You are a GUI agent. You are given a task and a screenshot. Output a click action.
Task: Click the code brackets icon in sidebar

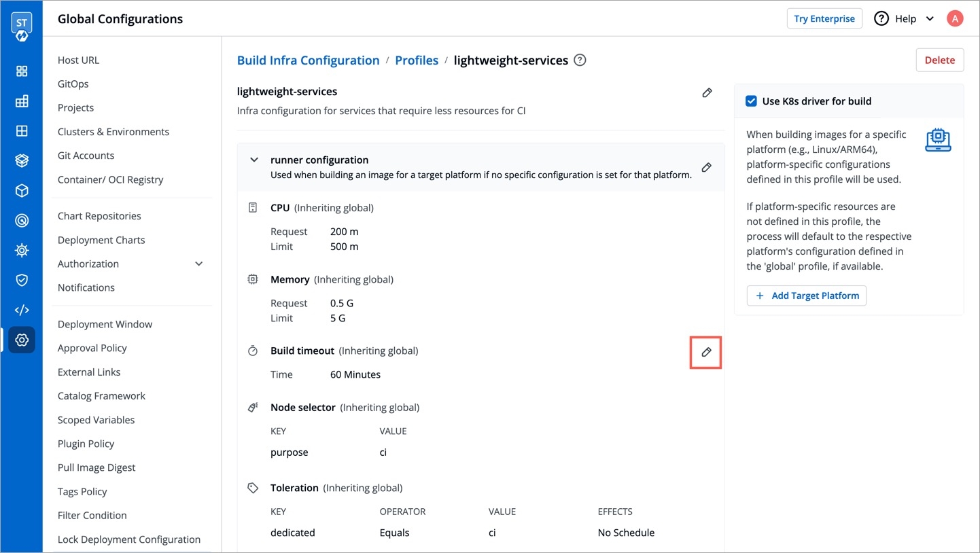(22, 310)
